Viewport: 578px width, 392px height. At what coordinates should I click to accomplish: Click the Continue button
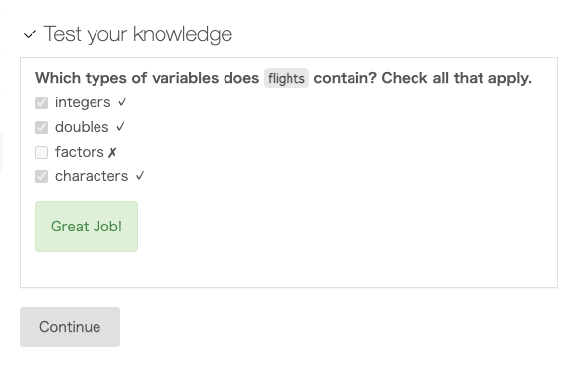coord(70,327)
